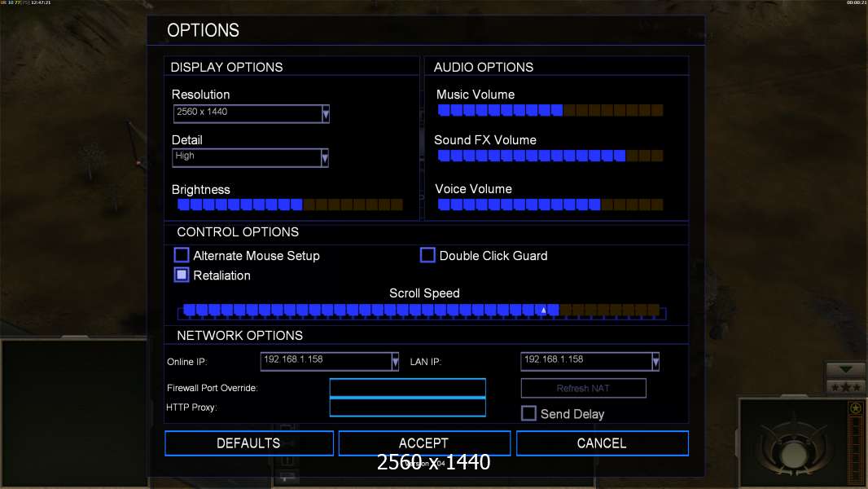Disable the Retaliation checkbox
The height and width of the screenshot is (489, 868).
pyautogui.click(x=182, y=275)
